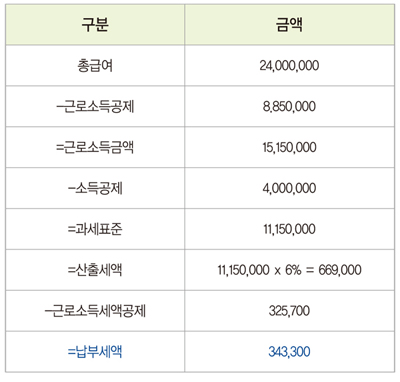400x382 pixels.
Task: Click the =산출세액 label cell
Action: pos(95,270)
